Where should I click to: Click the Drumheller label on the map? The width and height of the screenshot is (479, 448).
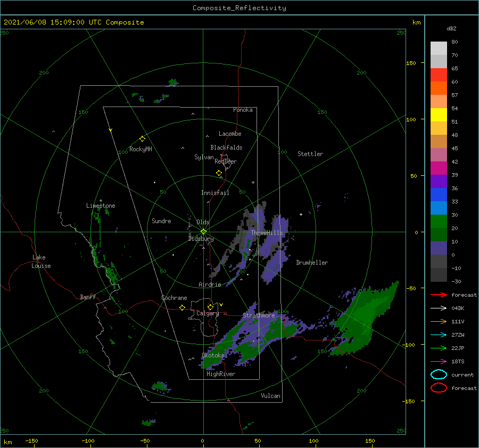click(312, 263)
